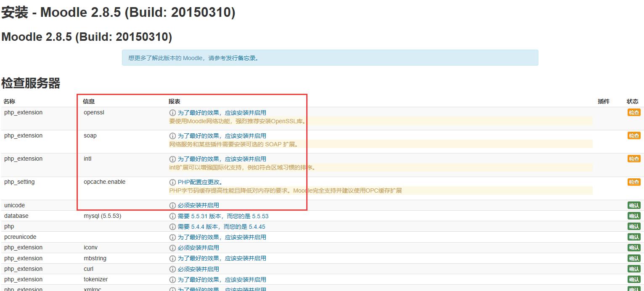Viewport: 644px width, 291px height.
Task: Open the 需要 5.5.31 版本 database link
Action: pos(223,216)
